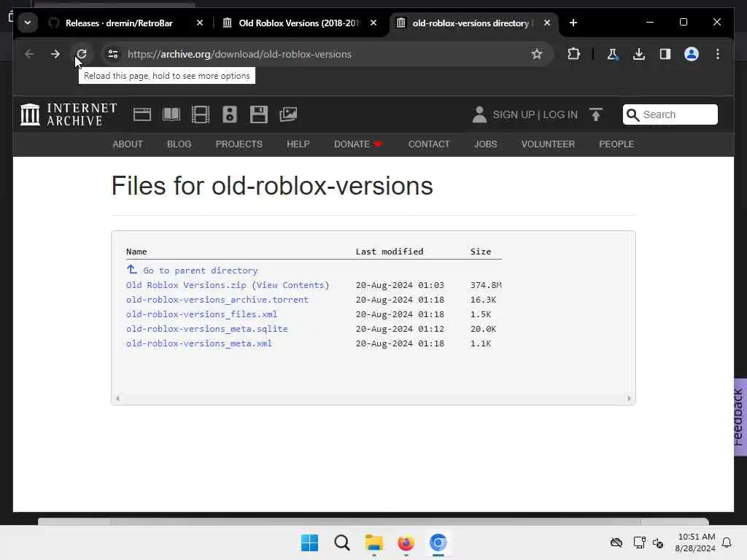Screen dimensions: 747x560
Task: Click LOG IN link
Action: (560, 114)
